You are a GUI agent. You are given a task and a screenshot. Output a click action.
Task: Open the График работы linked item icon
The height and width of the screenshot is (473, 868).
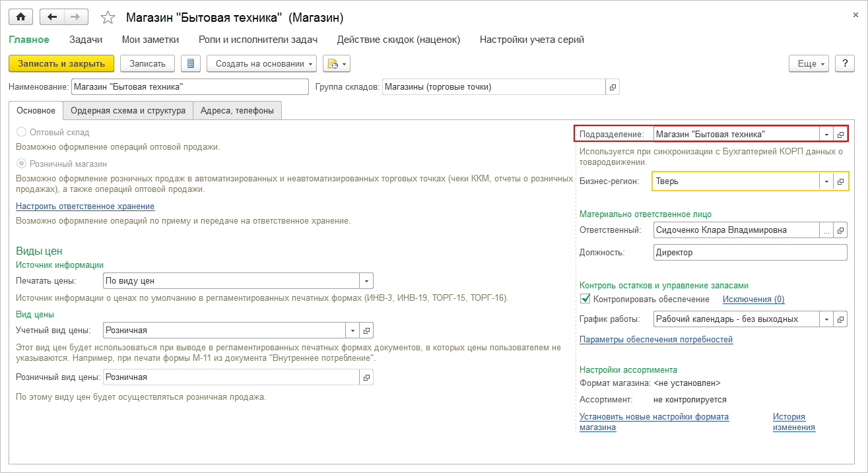840,319
